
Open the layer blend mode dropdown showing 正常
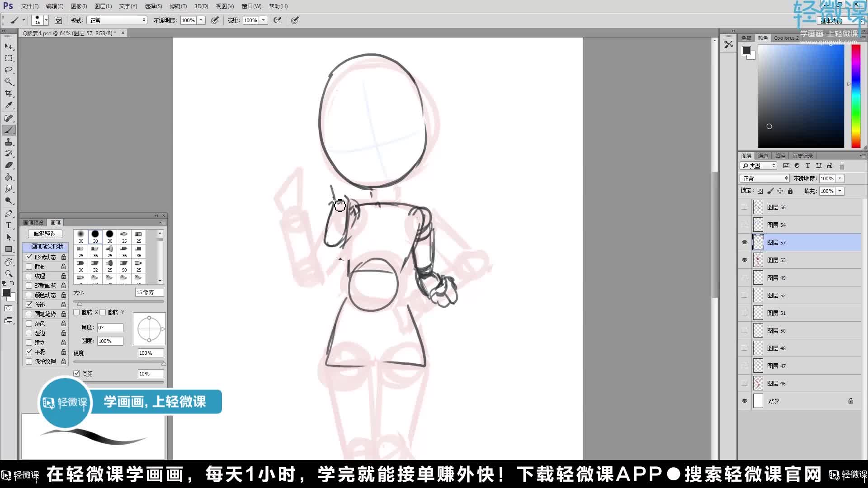tap(764, 178)
